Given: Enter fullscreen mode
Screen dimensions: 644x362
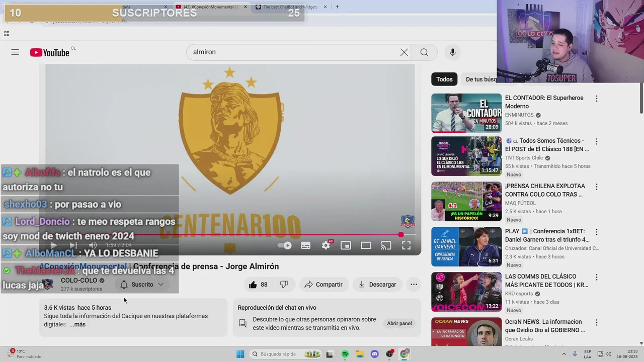Looking at the screenshot, I should [x=406, y=245].
